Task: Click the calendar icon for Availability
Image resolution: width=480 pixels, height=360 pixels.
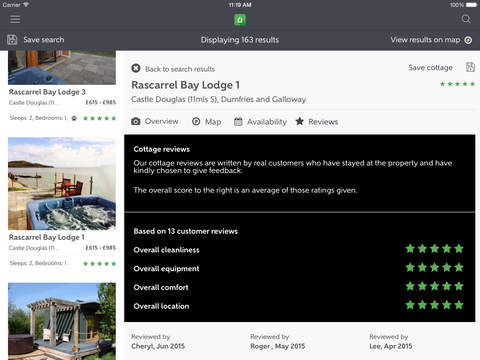Action: tap(238, 122)
